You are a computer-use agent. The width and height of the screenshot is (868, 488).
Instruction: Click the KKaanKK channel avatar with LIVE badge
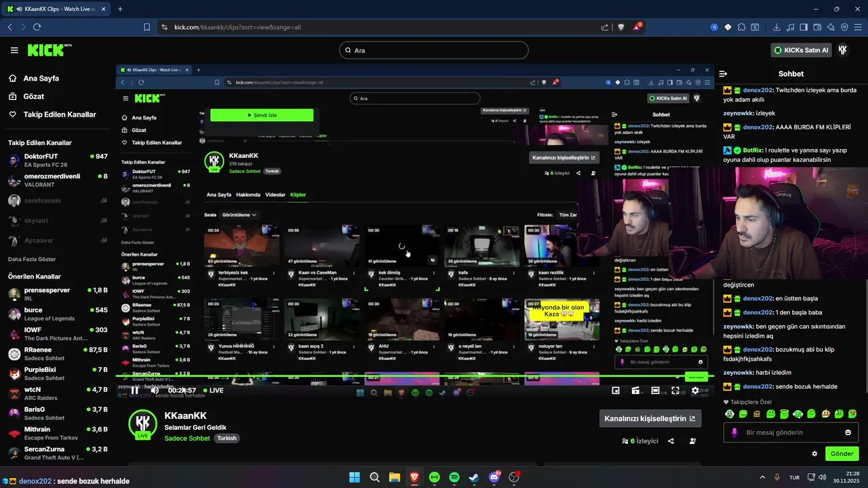[142, 424]
